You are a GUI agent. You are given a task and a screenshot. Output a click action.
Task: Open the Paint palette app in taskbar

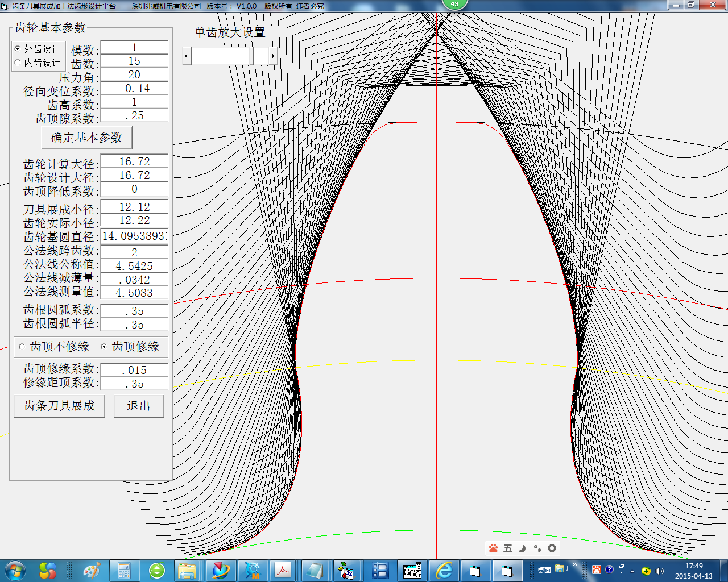[91, 570]
